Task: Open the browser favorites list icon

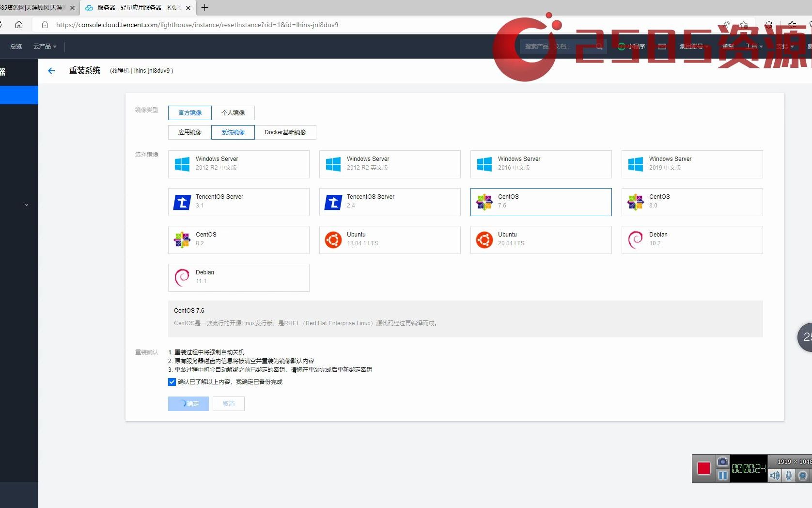Action: point(792,25)
